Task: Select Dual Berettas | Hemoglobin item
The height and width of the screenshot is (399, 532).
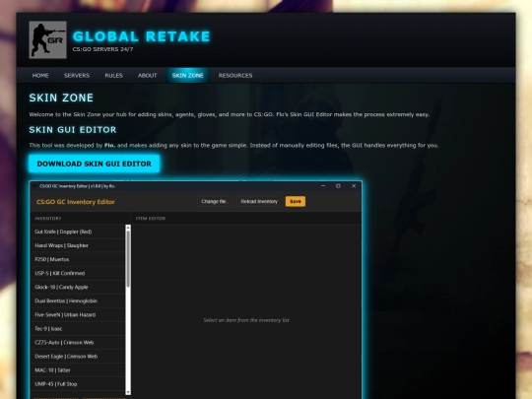Action: click(78, 300)
